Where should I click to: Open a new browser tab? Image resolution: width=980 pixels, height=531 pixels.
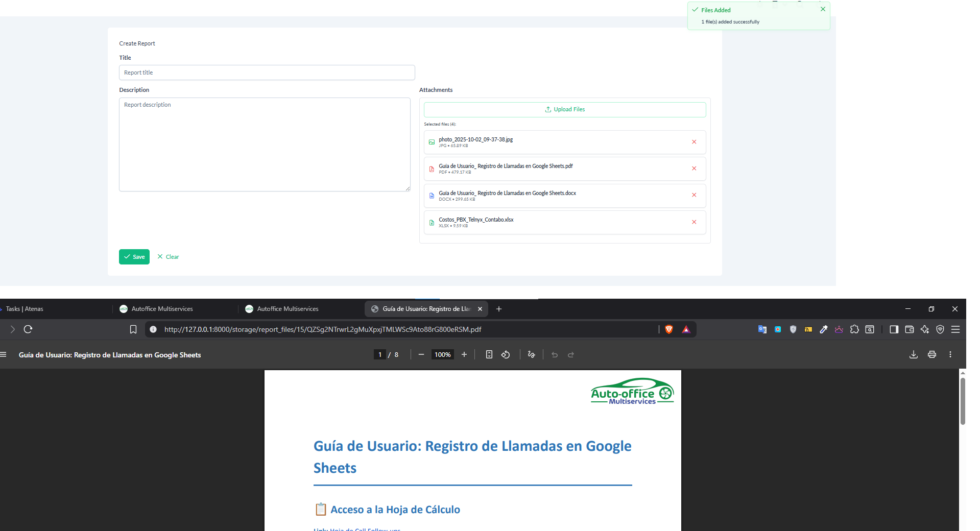pyautogui.click(x=499, y=309)
